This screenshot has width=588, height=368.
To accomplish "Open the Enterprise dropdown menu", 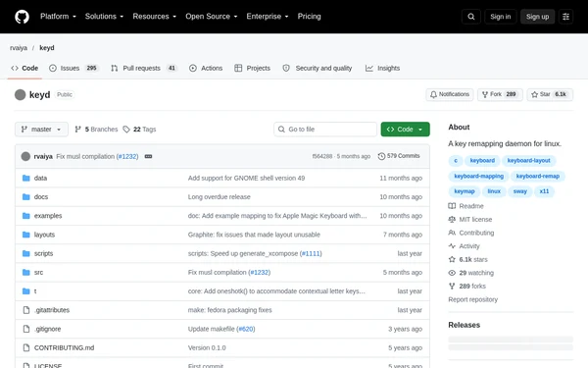I will tap(267, 17).
